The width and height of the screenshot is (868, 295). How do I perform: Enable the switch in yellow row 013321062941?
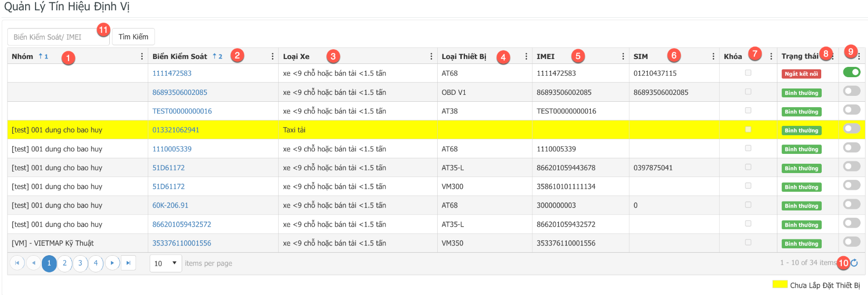pos(852,128)
